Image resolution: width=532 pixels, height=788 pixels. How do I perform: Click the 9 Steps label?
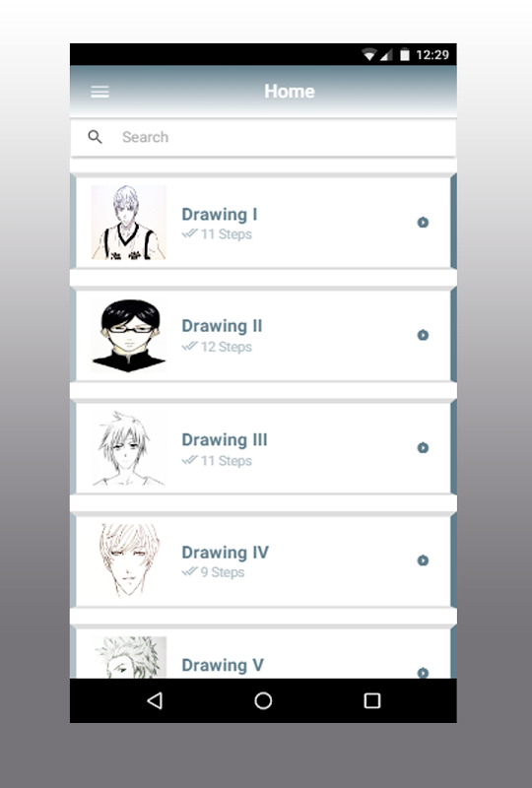coord(223,572)
